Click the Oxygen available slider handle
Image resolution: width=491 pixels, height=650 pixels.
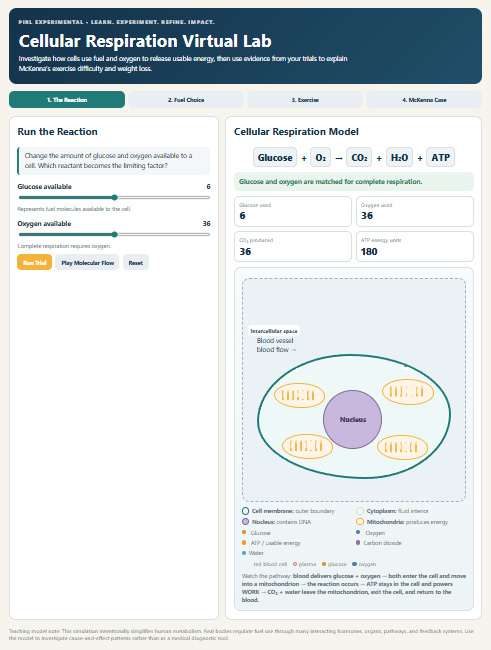114,234
